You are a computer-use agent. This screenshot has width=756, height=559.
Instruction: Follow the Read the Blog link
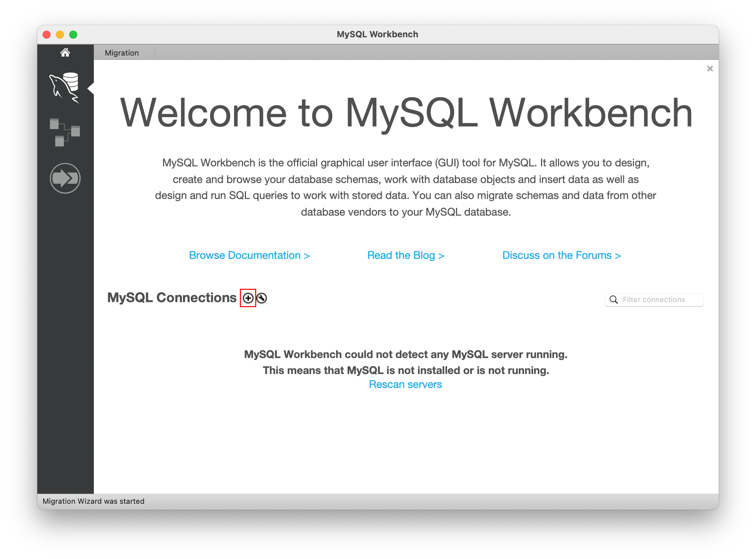coord(405,255)
